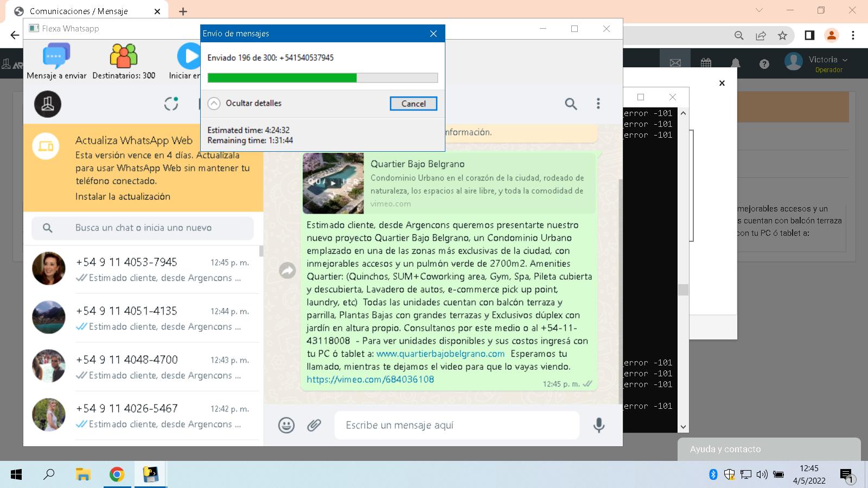Open the 'Mensaje a enviar' chat bubble icon

56,56
